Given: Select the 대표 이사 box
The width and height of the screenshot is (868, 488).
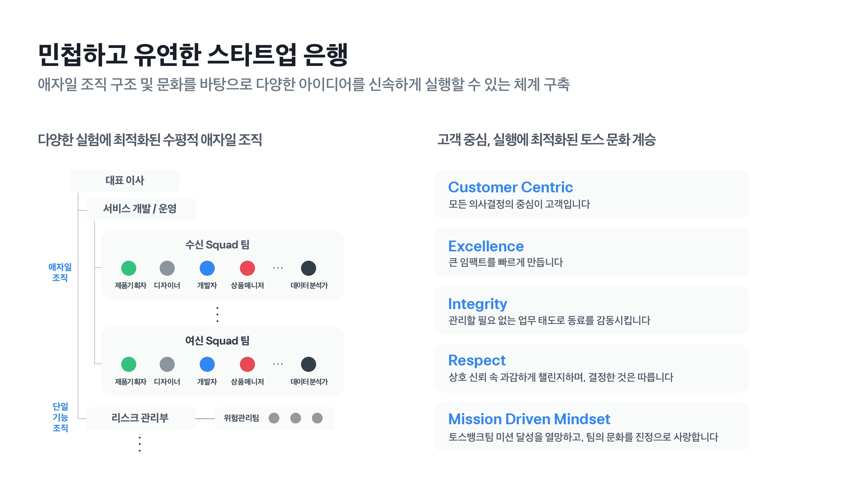Looking at the screenshot, I should tap(125, 181).
